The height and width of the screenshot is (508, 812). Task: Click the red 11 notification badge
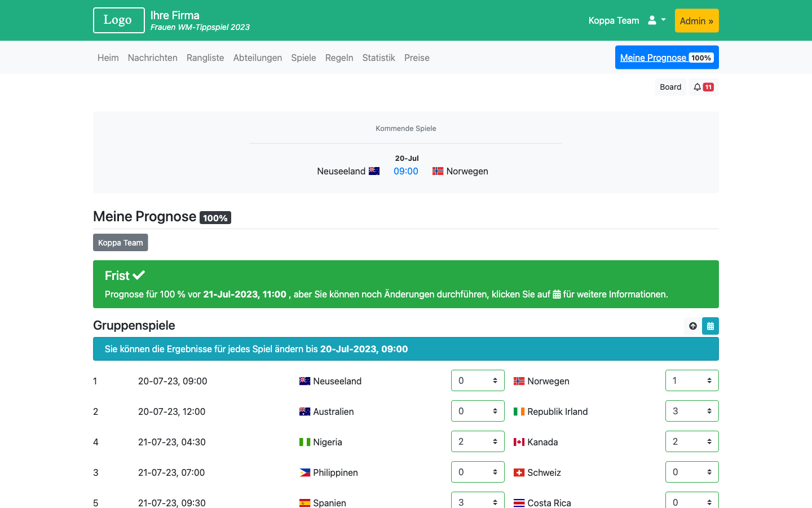pyautogui.click(x=708, y=87)
